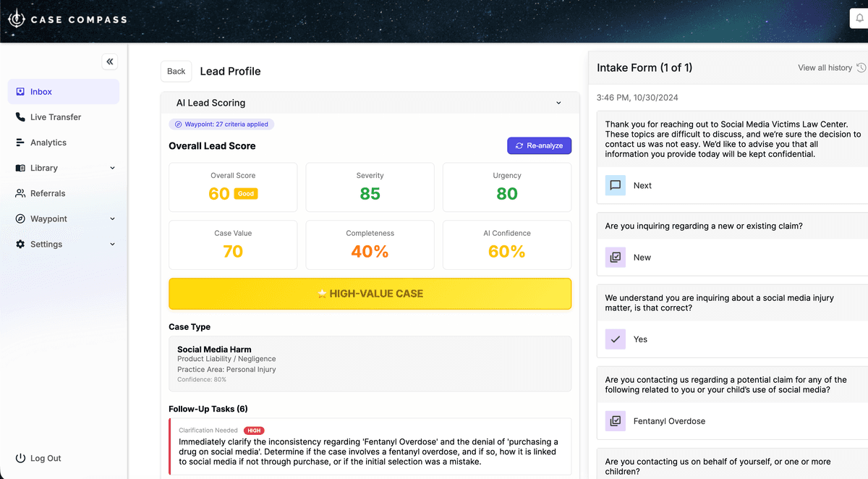Collapse the sidebar with double-chevron icon
Image resolution: width=868 pixels, height=479 pixels.
pos(110,62)
